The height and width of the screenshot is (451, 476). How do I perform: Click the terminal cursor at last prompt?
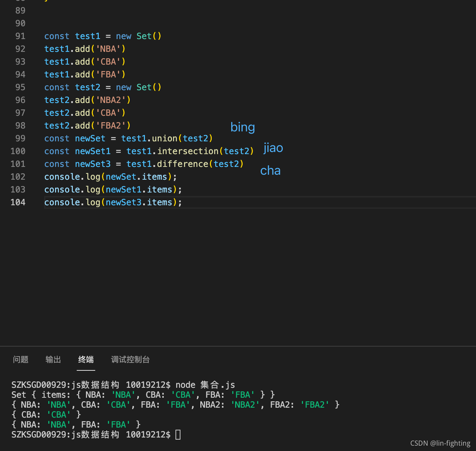178,435
